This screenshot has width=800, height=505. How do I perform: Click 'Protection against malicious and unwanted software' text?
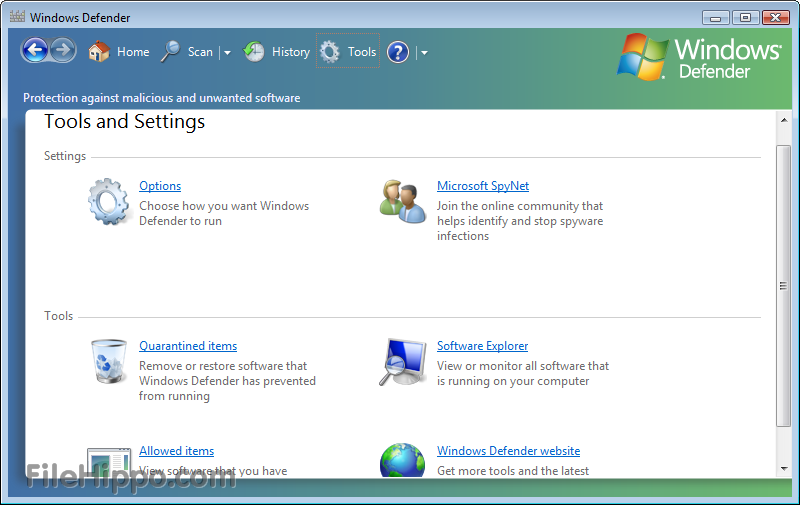(x=162, y=98)
